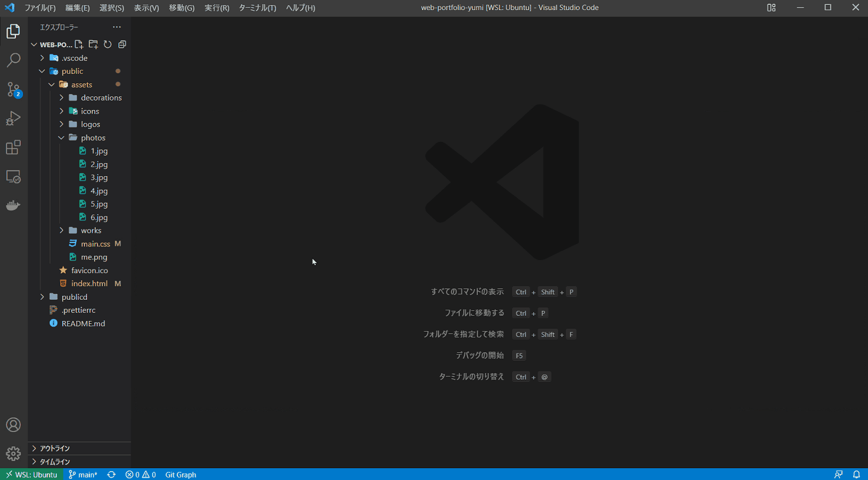This screenshot has height=480, width=868.
Task: Open 1.jpg in photos folder
Action: (x=79, y=151)
